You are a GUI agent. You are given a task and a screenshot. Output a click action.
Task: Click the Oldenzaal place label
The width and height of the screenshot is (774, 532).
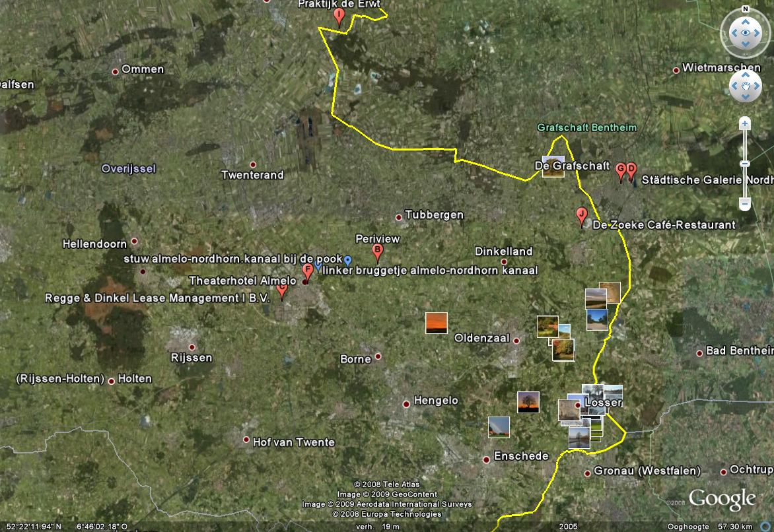481,338
